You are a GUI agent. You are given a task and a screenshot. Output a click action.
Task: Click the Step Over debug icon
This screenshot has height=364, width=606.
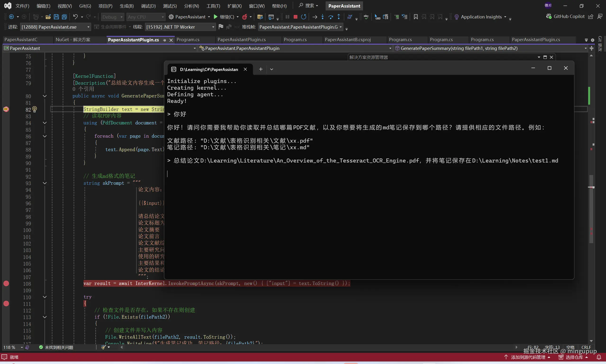[331, 17]
